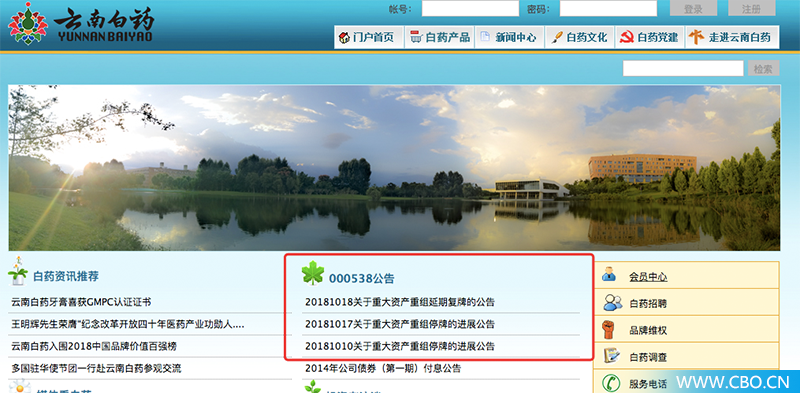Click the 注册 register button

(752, 8)
